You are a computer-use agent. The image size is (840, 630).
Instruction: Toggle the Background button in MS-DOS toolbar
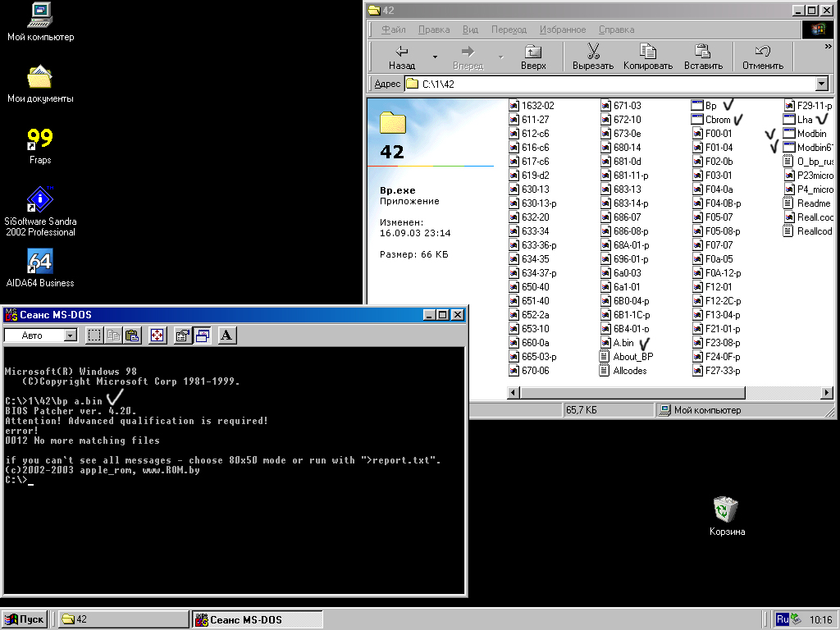202,335
